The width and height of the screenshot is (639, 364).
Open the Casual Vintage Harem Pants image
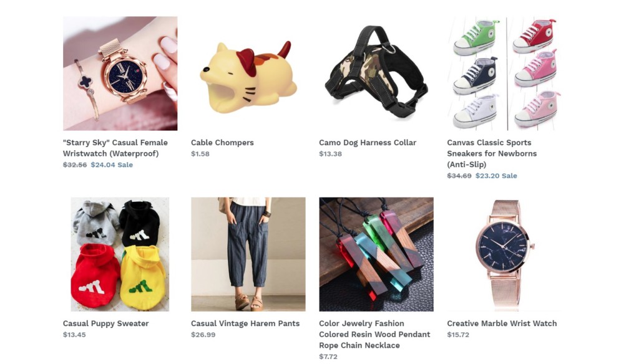248,254
